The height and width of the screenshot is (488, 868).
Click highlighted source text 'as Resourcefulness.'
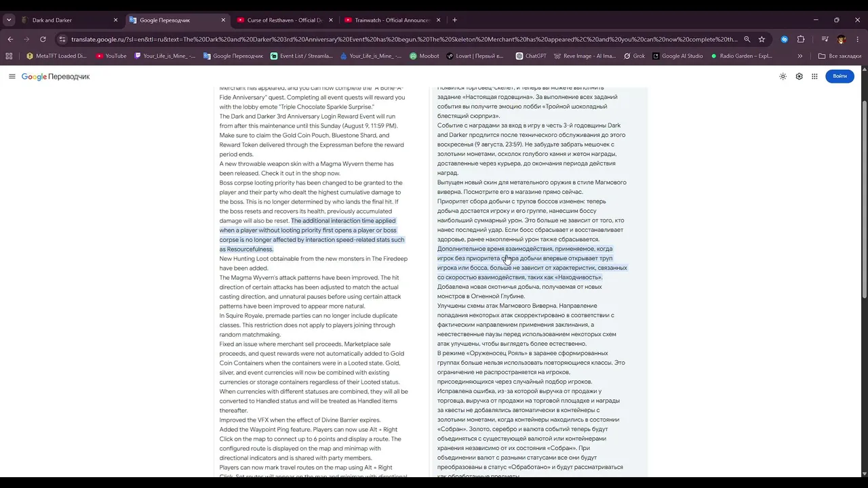246,249
